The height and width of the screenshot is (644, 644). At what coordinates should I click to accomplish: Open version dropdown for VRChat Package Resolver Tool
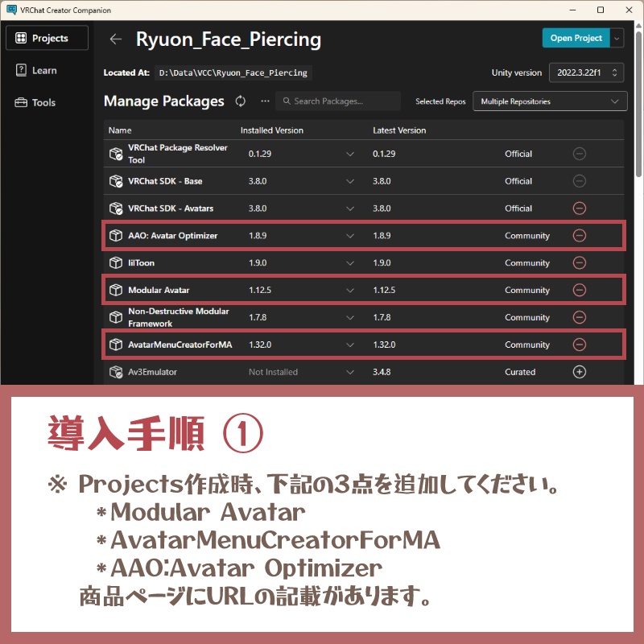click(350, 154)
